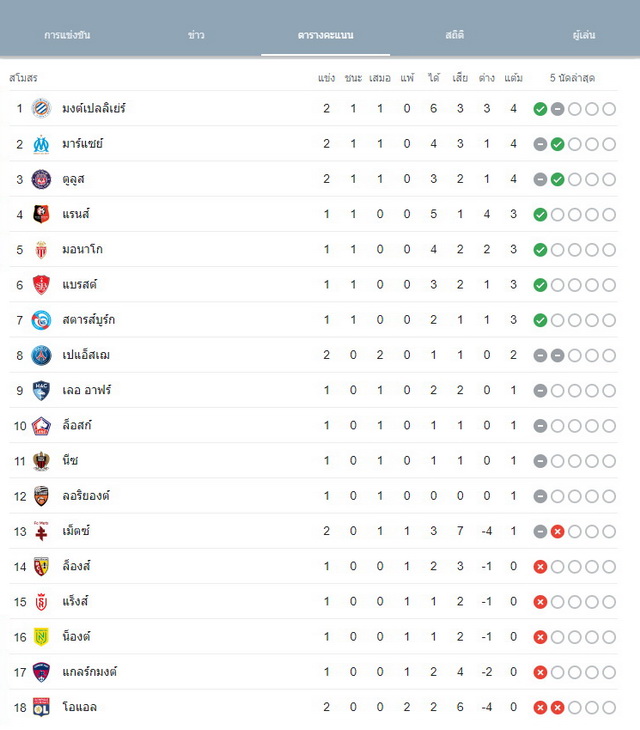Screen dimensions: 640x730
Task: Click the Rennes club crest in fourth place
Action: click(x=41, y=214)
